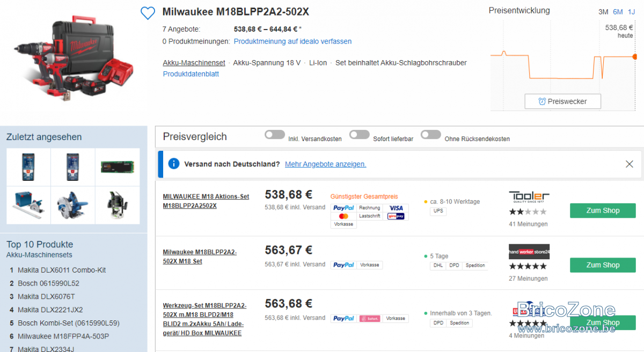Open Milwaukee M18FPP4A-503P in Top 10
644x352 pixels.
[x=63, y=336]
